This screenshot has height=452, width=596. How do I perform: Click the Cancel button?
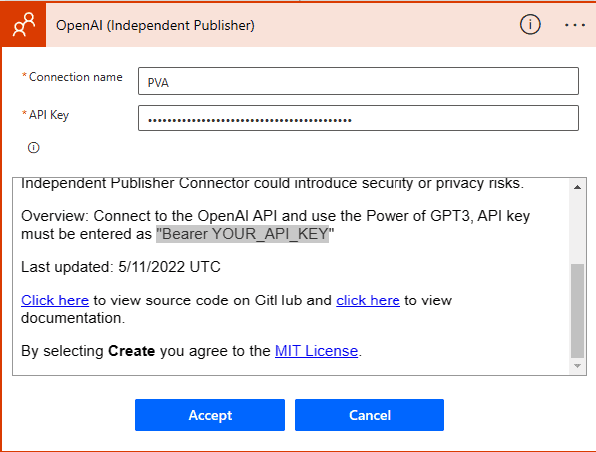point(369,415)
